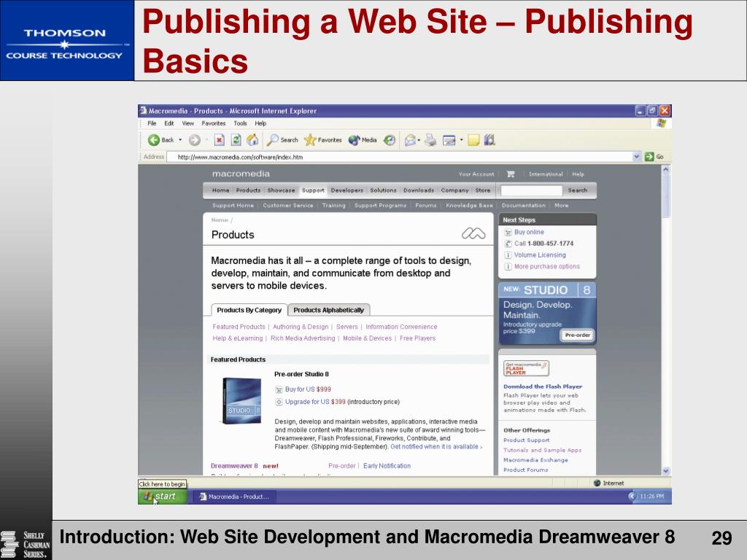747x560 pixels.
Task: Open the Free Players category link
Action: click(x=417, y=338)
